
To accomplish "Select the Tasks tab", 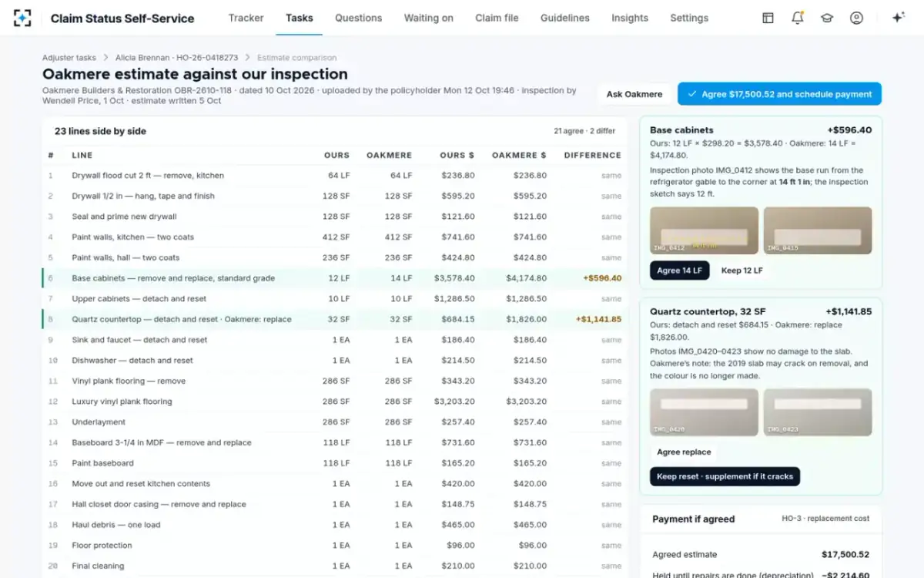I will tap(299, 18).
